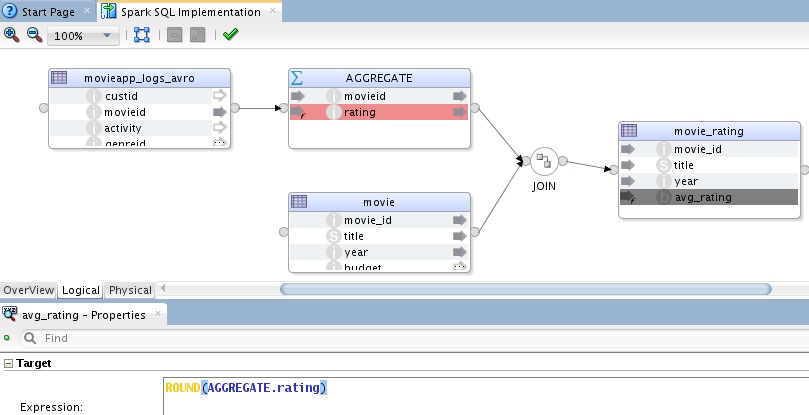
Task: Click custid output connector arrow
Action: 220,95
